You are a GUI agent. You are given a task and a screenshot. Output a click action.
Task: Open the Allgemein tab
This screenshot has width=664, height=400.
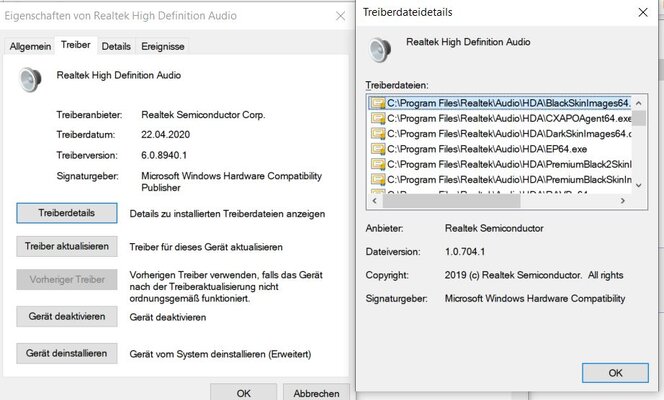coord(30,47)
